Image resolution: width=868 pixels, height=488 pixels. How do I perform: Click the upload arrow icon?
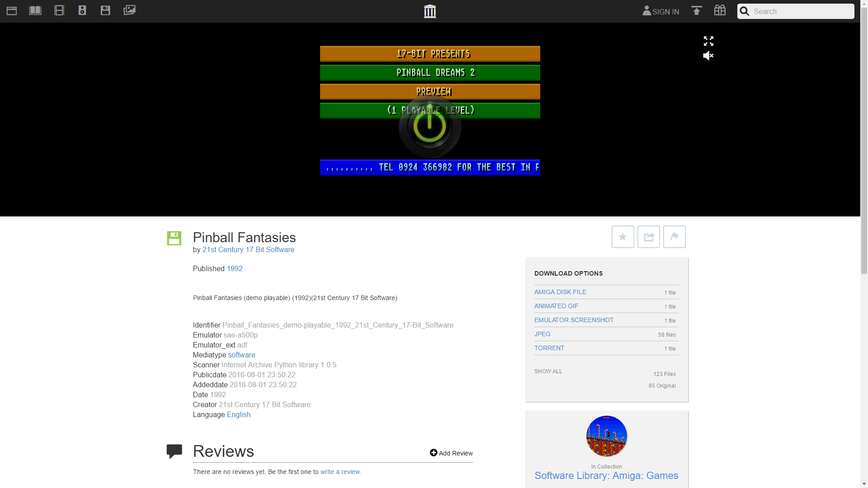696,10
